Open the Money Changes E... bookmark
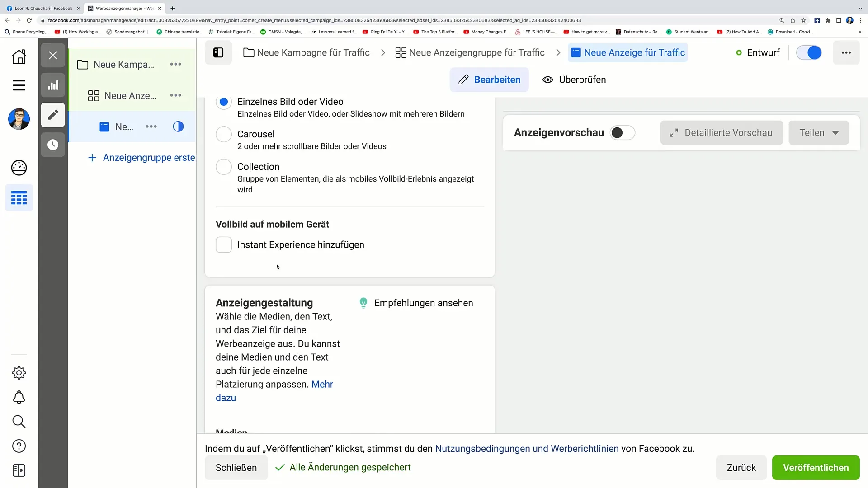868x488 pixels. (x=486, y=32)
